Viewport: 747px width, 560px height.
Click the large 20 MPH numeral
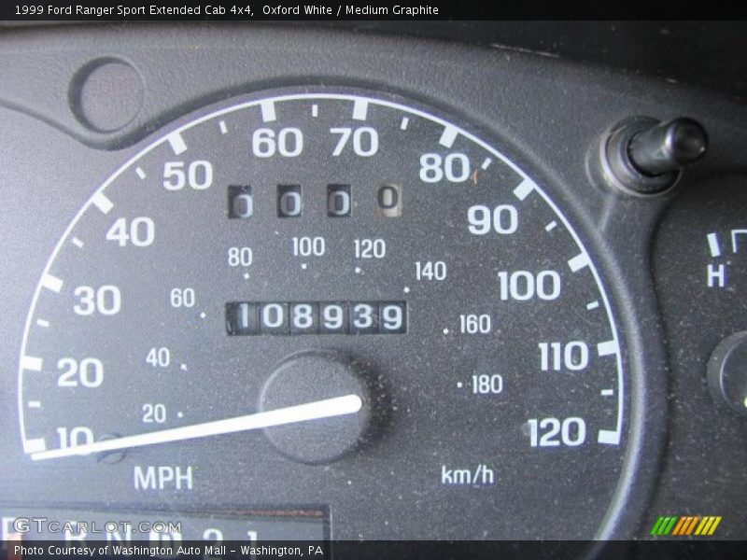click(80, 372)
